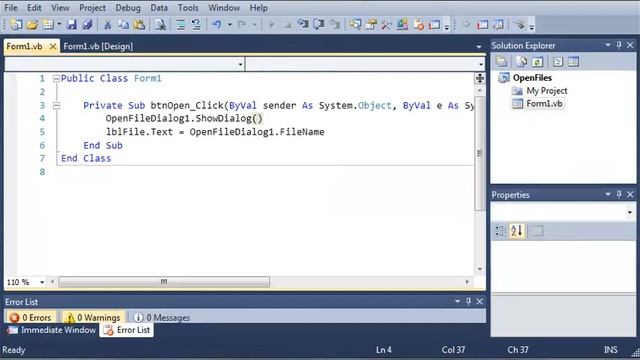
Task: Click the Save All icon
Action: 87,25
